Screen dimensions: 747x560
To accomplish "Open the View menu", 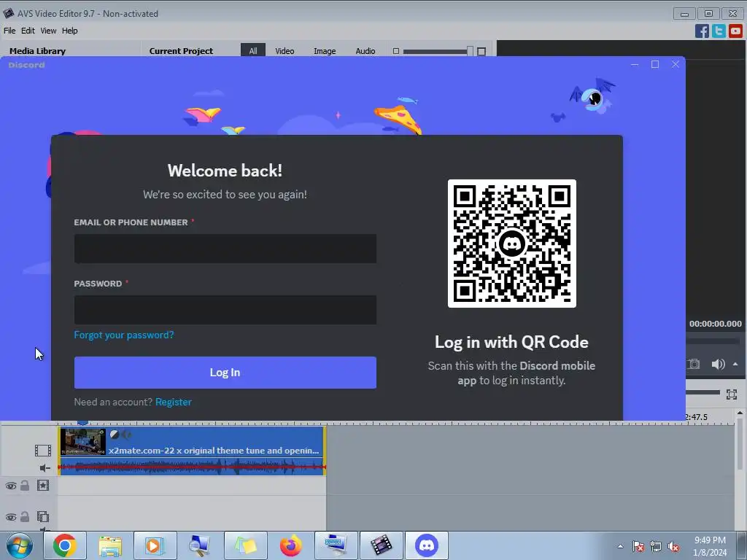I will pos(48,31).
